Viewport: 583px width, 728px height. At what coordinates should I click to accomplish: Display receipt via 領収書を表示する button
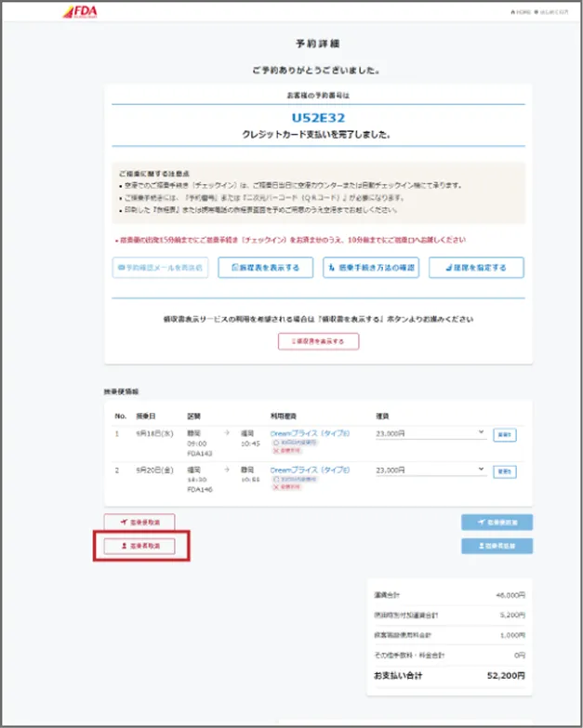(318, 341)
